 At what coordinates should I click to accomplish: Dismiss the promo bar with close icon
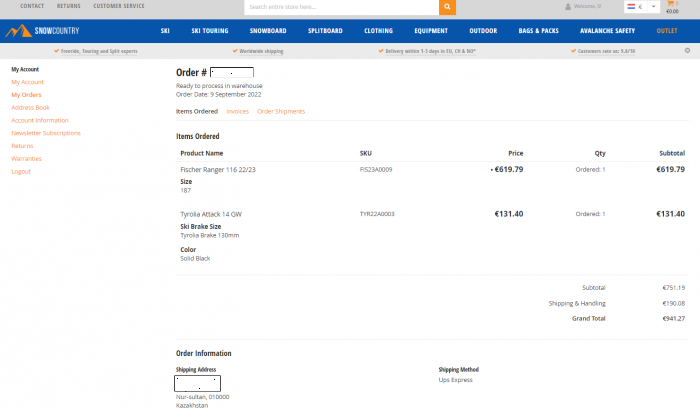click(688, 50)
